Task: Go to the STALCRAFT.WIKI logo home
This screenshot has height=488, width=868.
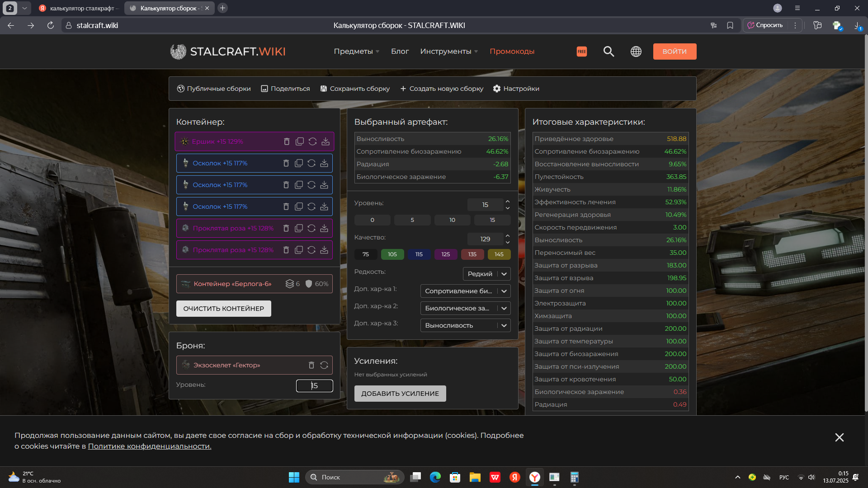Action: [x=228, y=52]
